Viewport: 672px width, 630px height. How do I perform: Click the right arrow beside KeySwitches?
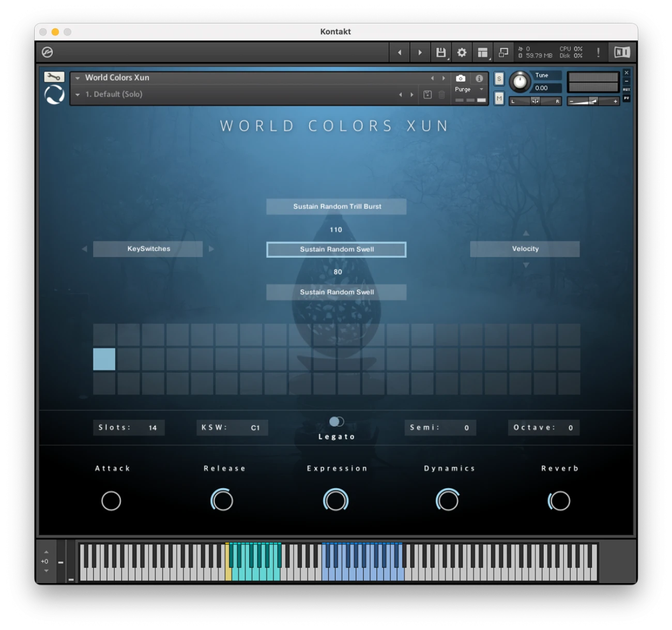(x=211, y=249)
